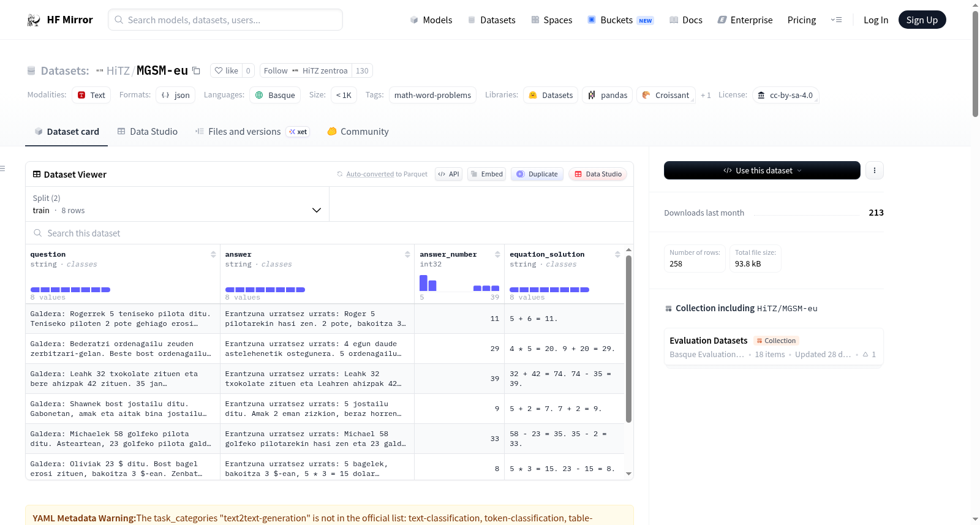Expand the Split train dropdown
This screenshot has width=980, height=525.
click(x=177, y=204)
